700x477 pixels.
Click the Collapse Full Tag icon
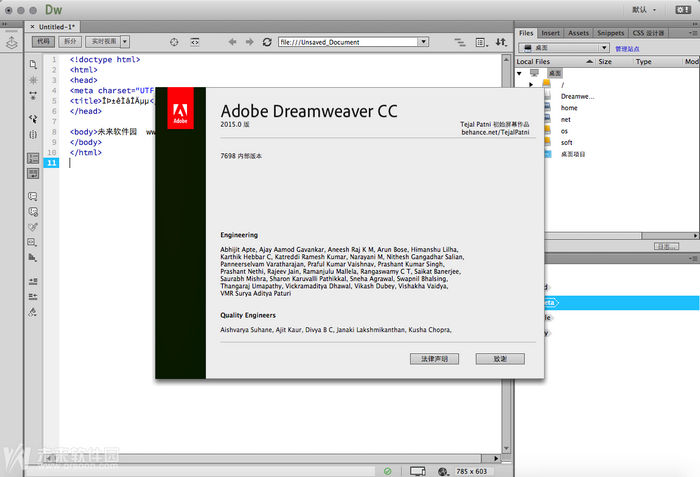pyautogui.click(x=33, y=96)
